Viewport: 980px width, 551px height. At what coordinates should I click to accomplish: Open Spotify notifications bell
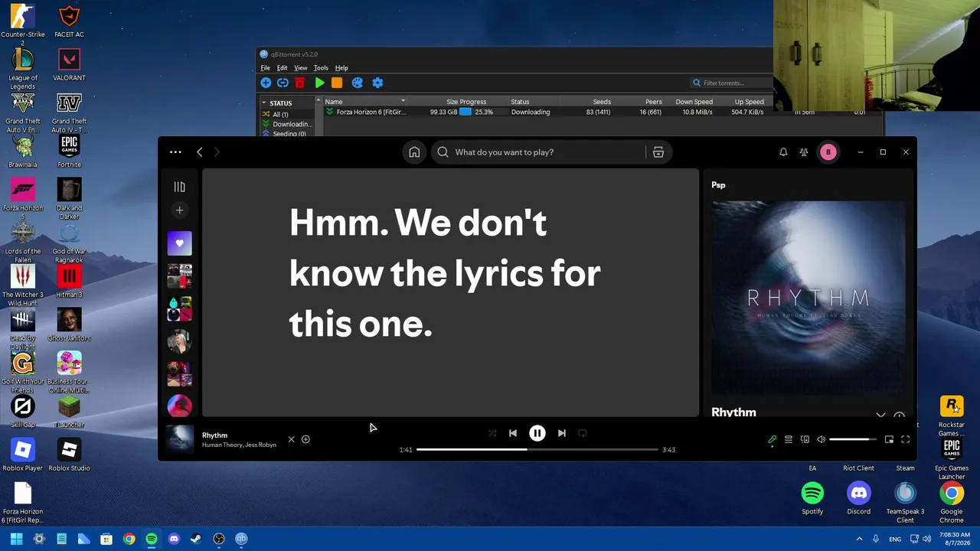point(783,152)
